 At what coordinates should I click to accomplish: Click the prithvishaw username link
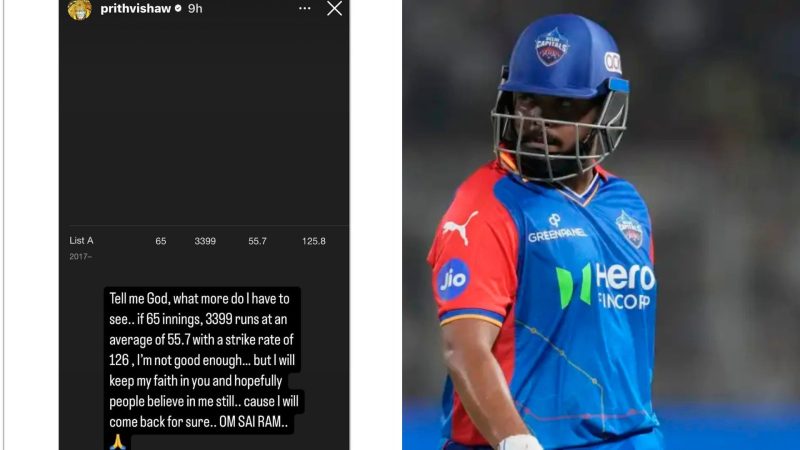136,9
